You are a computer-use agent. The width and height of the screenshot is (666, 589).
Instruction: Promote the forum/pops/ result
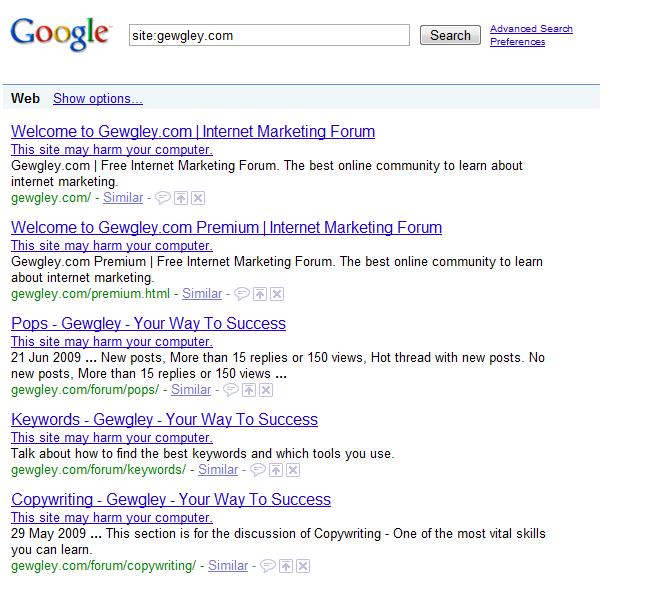[249, 390]
